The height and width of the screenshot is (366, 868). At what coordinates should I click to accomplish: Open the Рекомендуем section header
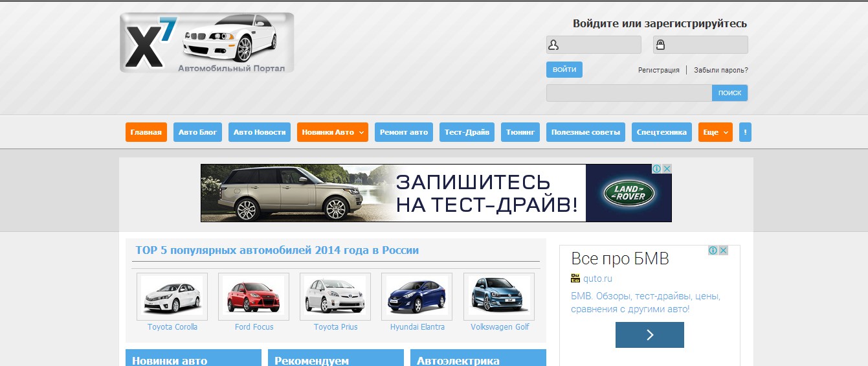click(336, 358)
